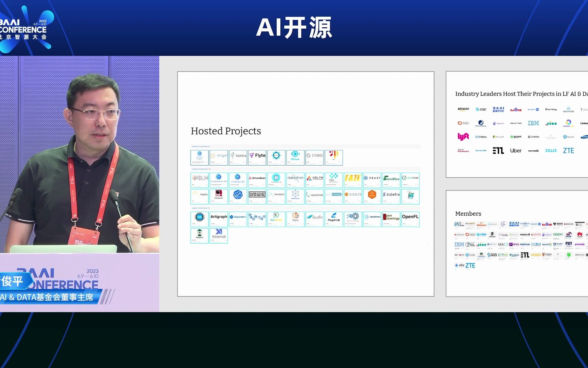Screen dimensions: 588x368
Task: Select the Uber company logo
Action: point(516,151)
